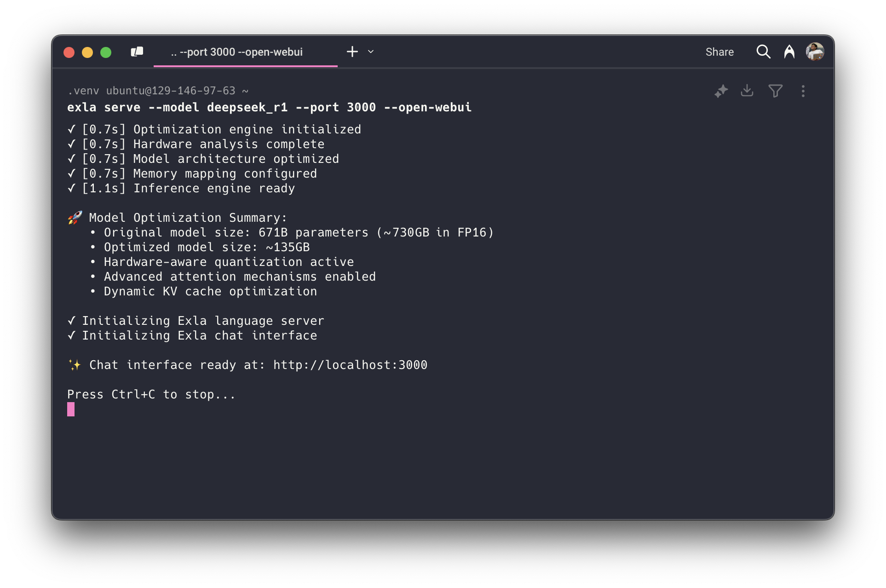Click the search magnifier icon
886x588 pixels.
[763, 52]
